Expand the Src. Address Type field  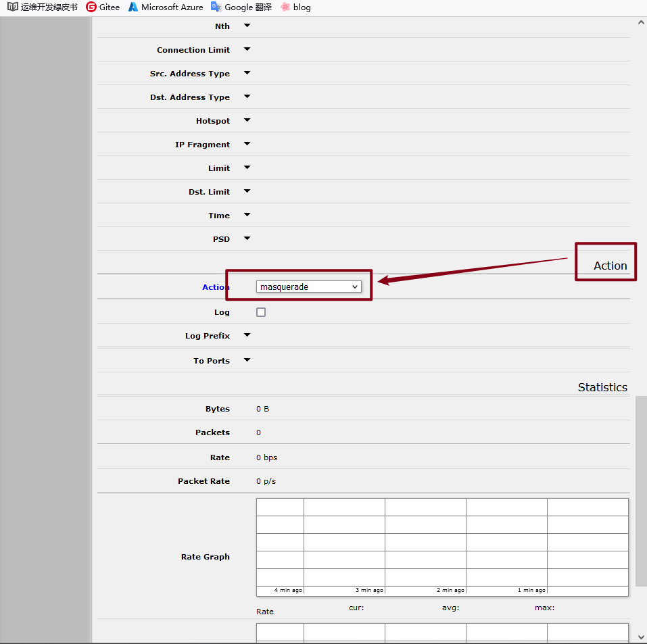[247, 73]
